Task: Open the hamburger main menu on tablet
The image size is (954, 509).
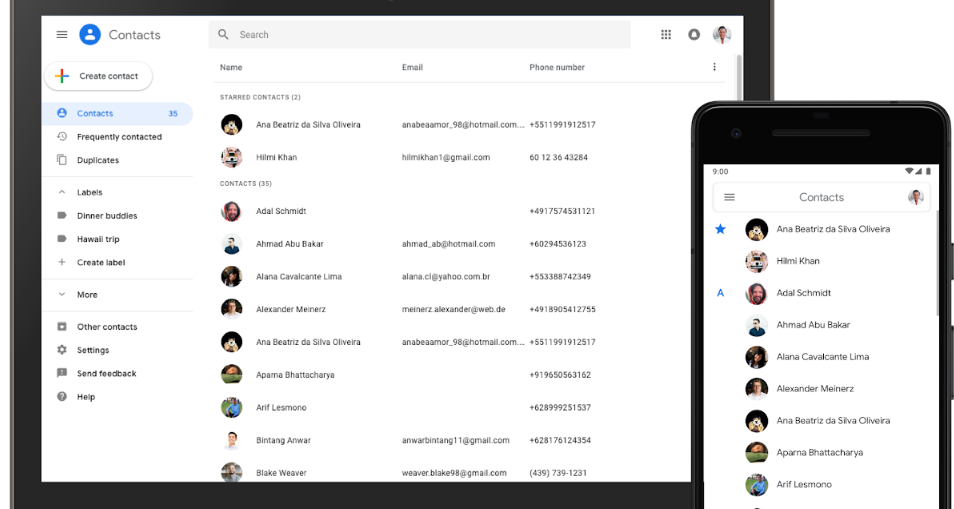Action: [x=62, y=35]
